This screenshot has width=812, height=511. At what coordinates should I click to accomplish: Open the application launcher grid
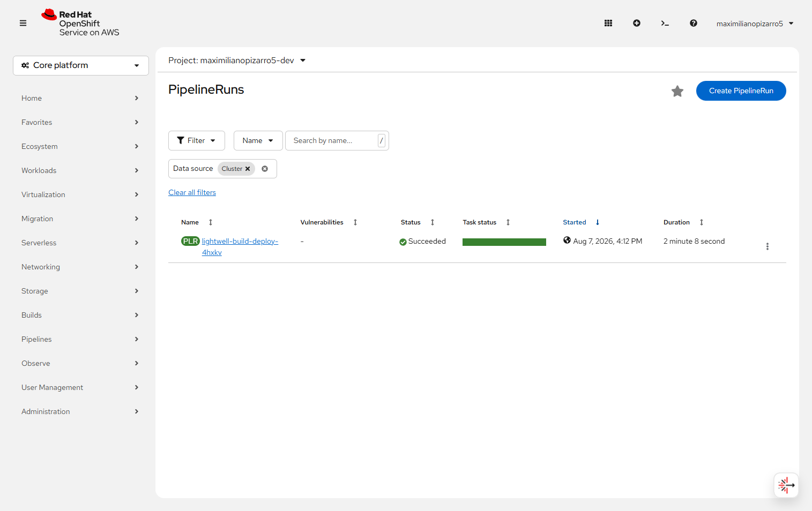coord(608,23)
